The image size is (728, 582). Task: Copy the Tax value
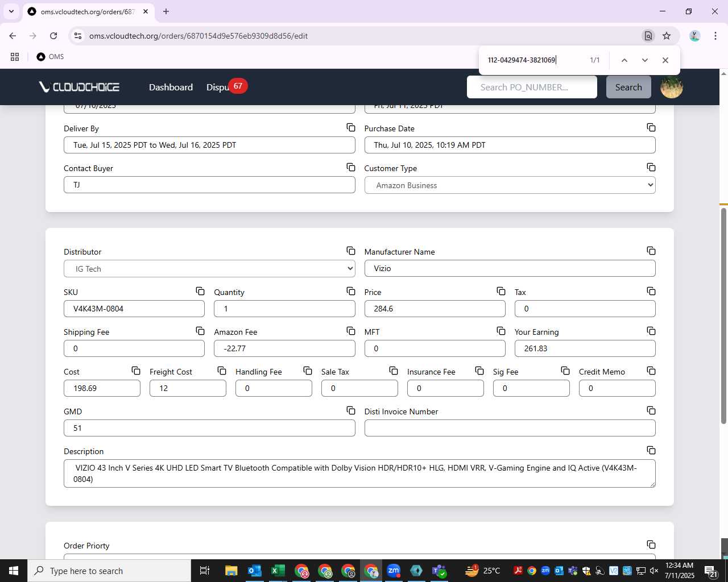click(x=651, y=291)
